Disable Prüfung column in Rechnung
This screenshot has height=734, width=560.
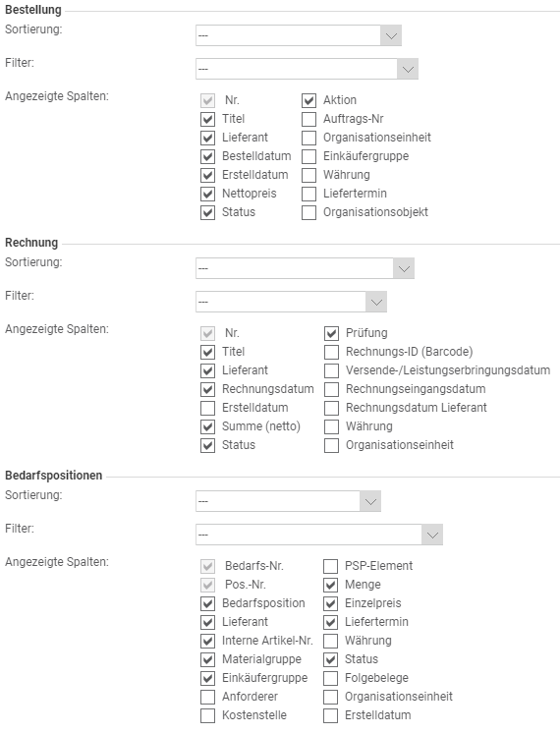[x=331, y=333]
